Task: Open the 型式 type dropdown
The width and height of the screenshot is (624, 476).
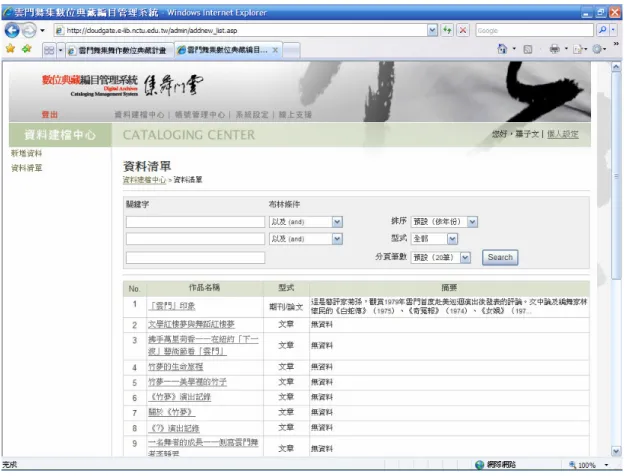Action: pyautogui.click(x=452, y=239)
